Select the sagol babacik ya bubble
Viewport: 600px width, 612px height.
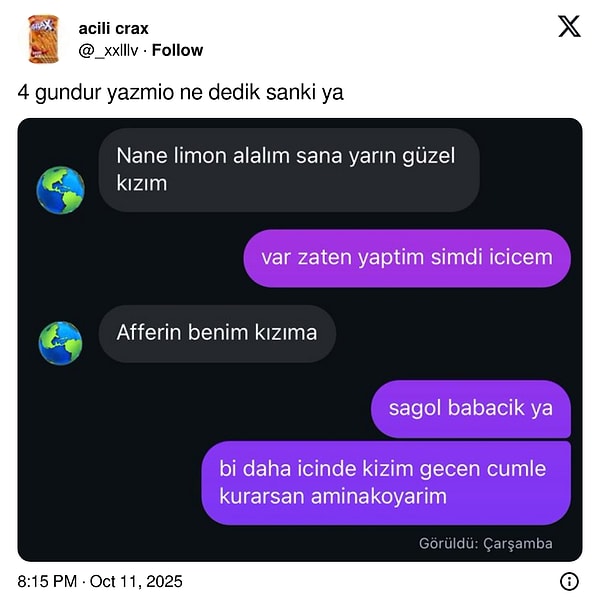point(471,409)
